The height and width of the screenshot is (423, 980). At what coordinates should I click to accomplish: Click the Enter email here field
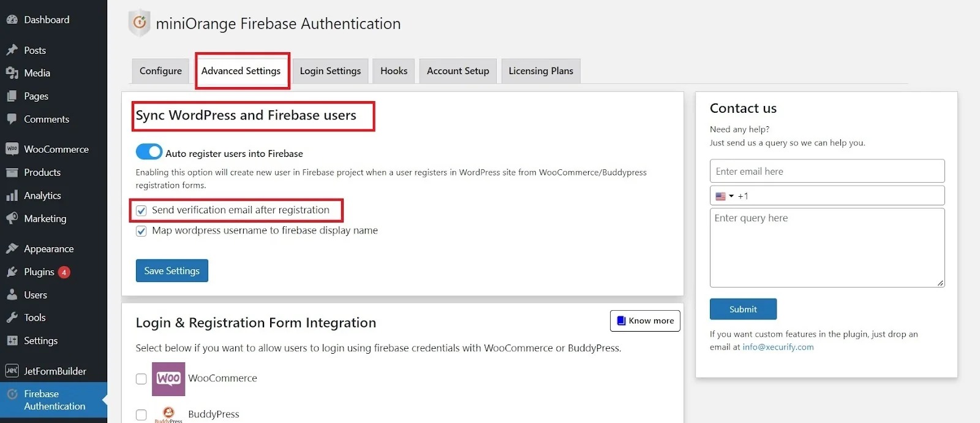click(x=827, y=171)
